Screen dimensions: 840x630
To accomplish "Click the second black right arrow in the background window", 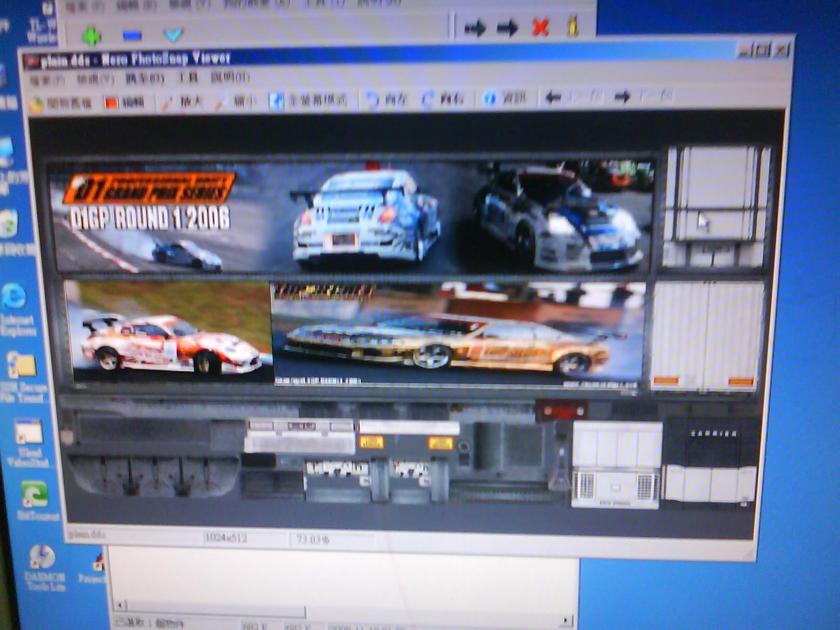I will click(507, 28).
